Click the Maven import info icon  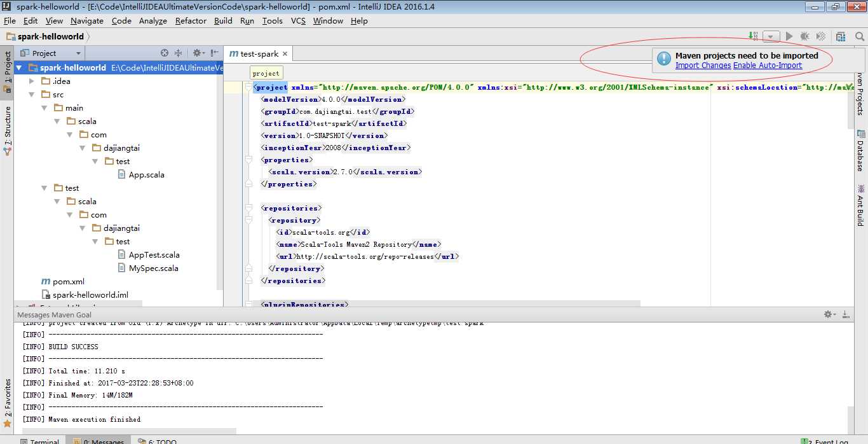pyautogui.click(x=664, y=59)
